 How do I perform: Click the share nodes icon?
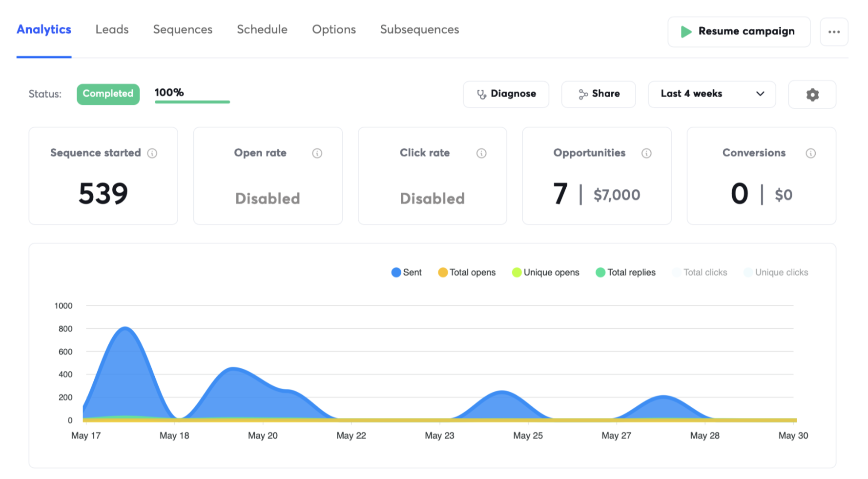click(x=583, y=94)
